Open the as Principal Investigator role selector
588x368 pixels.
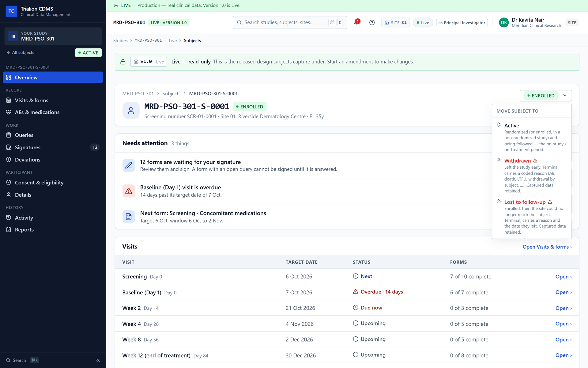pos(462,23)
